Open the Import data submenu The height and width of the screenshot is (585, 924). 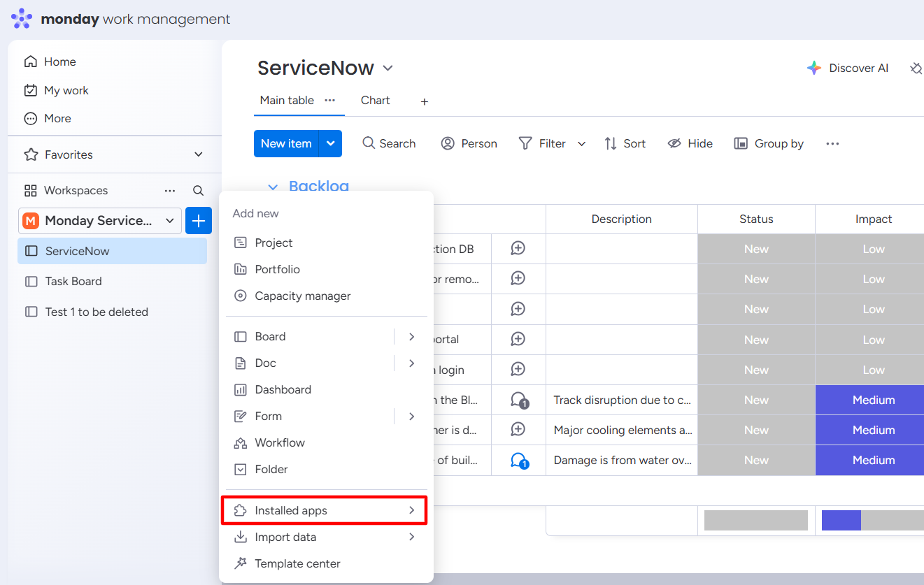[326, 537]
